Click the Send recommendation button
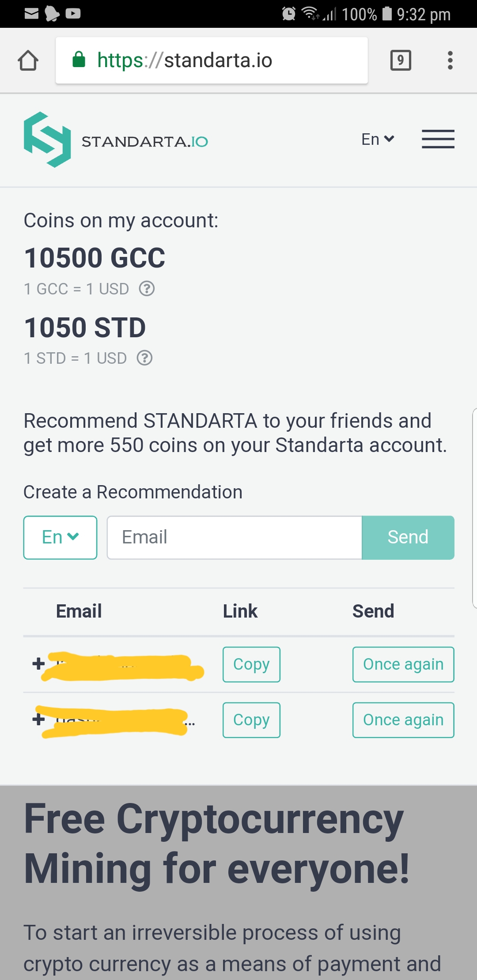 [x=408, y=537]
